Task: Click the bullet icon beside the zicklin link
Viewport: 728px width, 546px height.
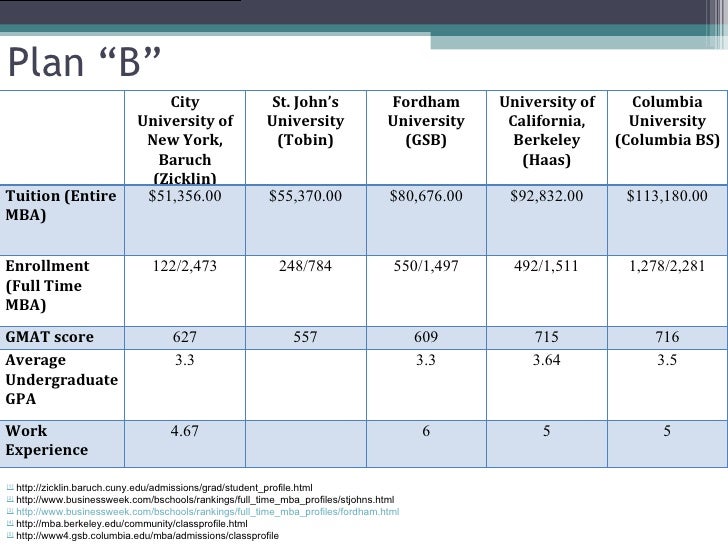Action: 10,488
